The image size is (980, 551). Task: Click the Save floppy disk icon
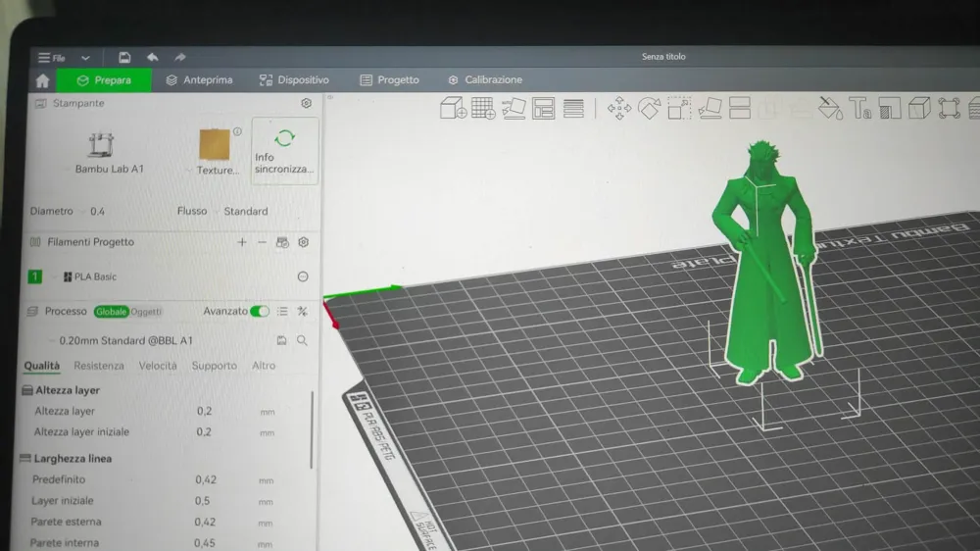coord(124,58)
